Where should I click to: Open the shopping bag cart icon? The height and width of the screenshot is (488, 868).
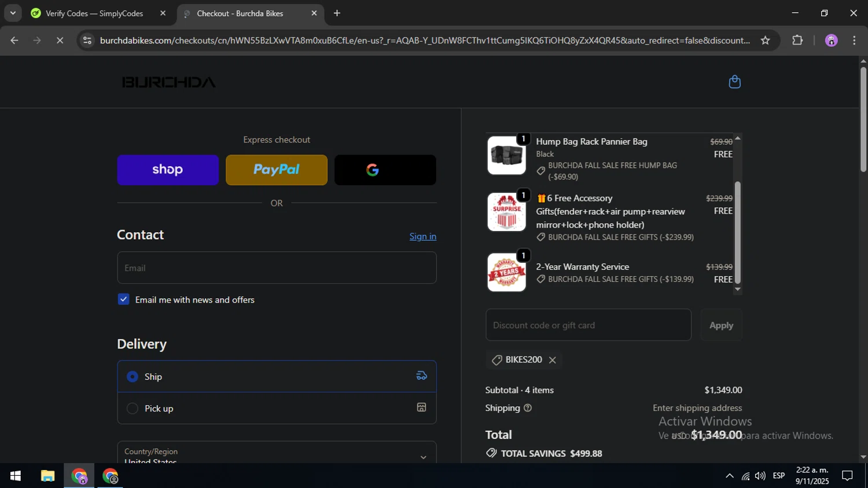coord(734,82)
